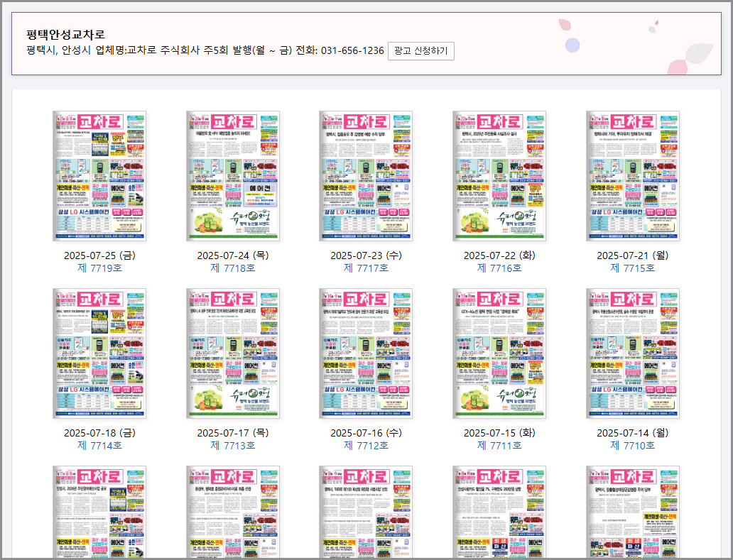Viewport: 733px width, 560px height.
Task: Open the 2025-07-17 (목) newspaper thumbnail
Action: pyautogui.click(x=233, y=353)
